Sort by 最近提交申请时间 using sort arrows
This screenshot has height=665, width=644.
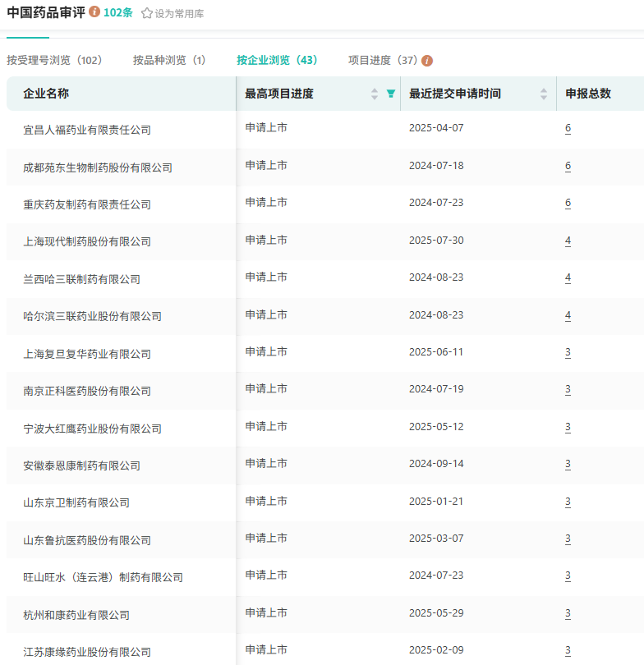544,94
